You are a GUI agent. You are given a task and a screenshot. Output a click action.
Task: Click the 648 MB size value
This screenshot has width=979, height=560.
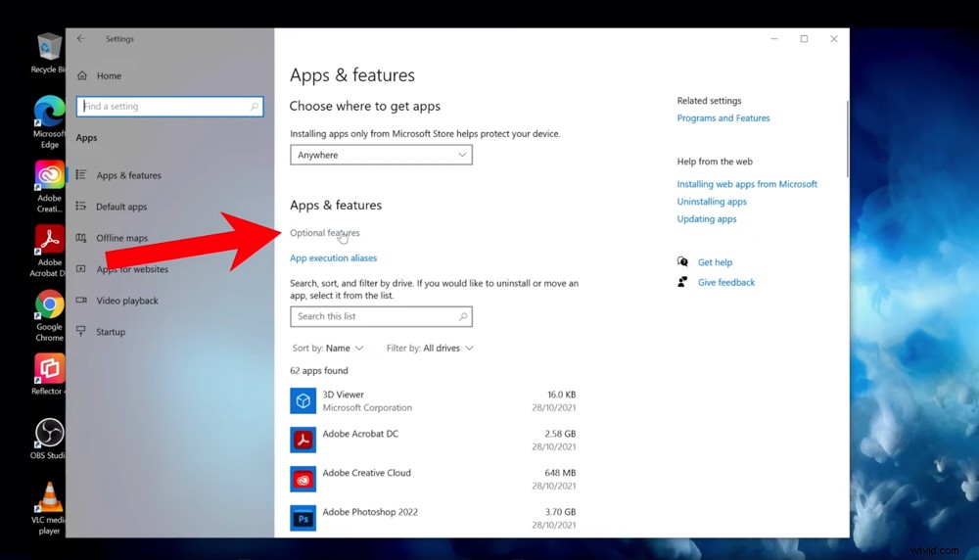point(560,473)
